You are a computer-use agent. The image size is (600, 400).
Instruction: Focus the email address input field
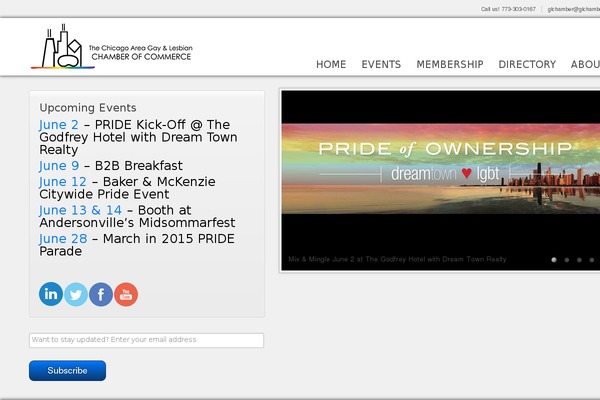click(147, 340)
